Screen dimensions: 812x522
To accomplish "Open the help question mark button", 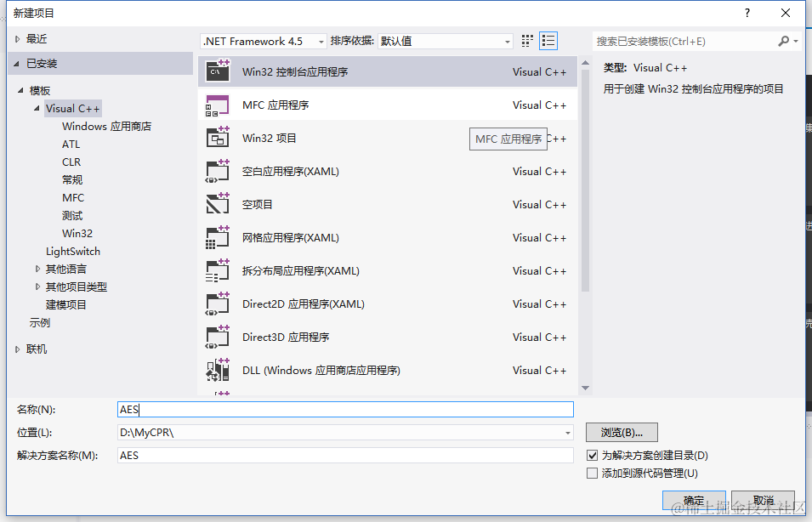I will tap(747, 13).
